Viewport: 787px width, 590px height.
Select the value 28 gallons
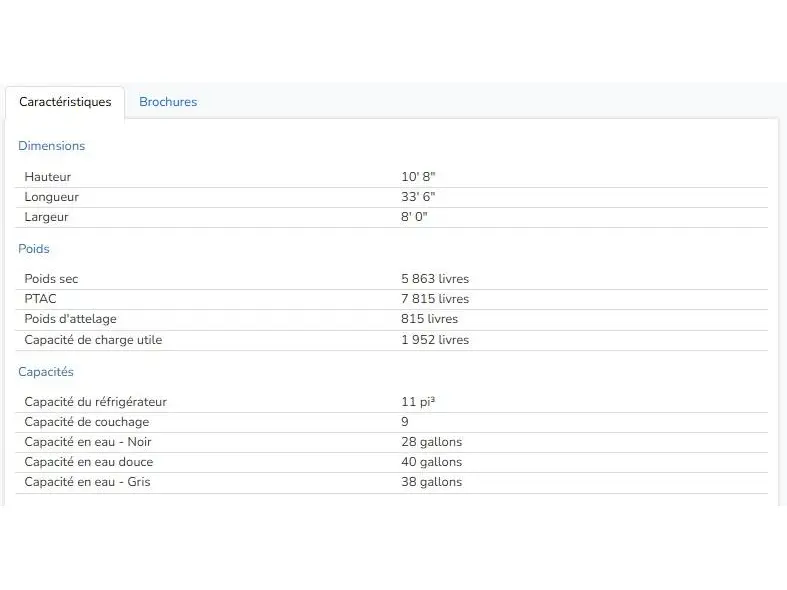pyautogui.click(x=432, y=442)
